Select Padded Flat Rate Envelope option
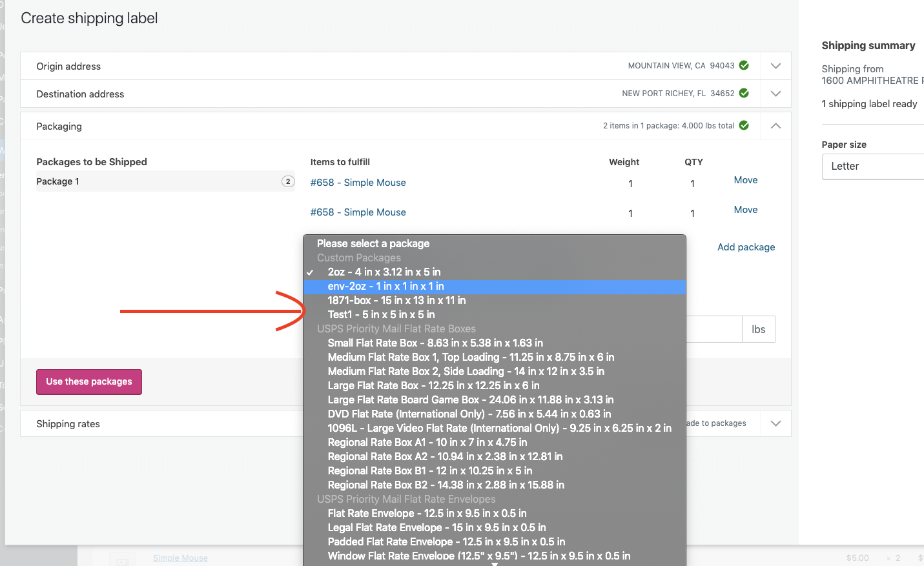 495,541
